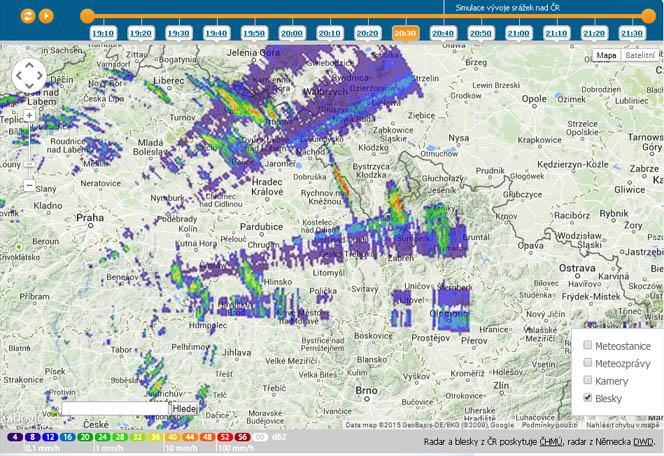Select the 20:10 time marker
The height and width of the screenshot is (456, 664).
329,33
